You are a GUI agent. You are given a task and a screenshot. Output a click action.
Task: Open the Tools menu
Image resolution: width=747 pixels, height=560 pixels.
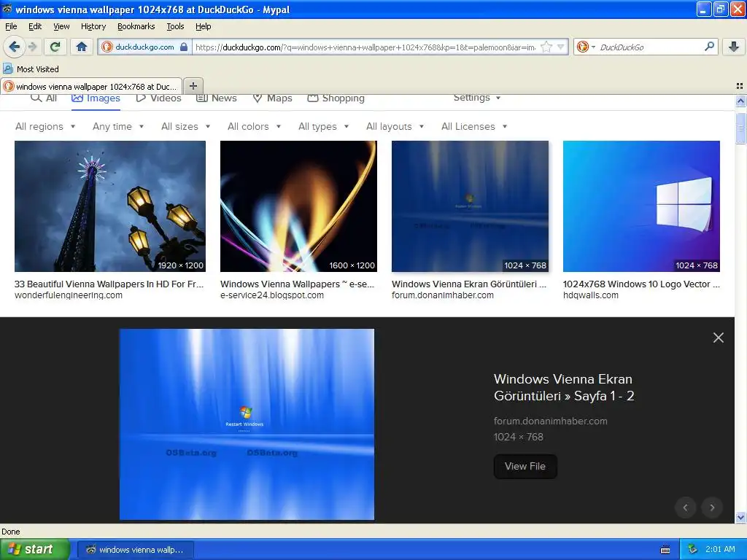click(175, 26)
